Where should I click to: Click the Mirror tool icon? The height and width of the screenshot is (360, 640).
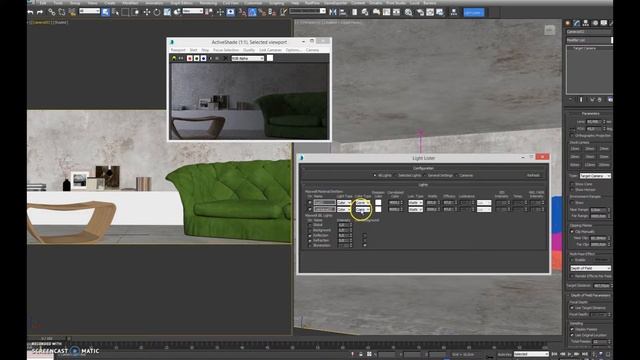pyautogui.click(x=333, y=12)
